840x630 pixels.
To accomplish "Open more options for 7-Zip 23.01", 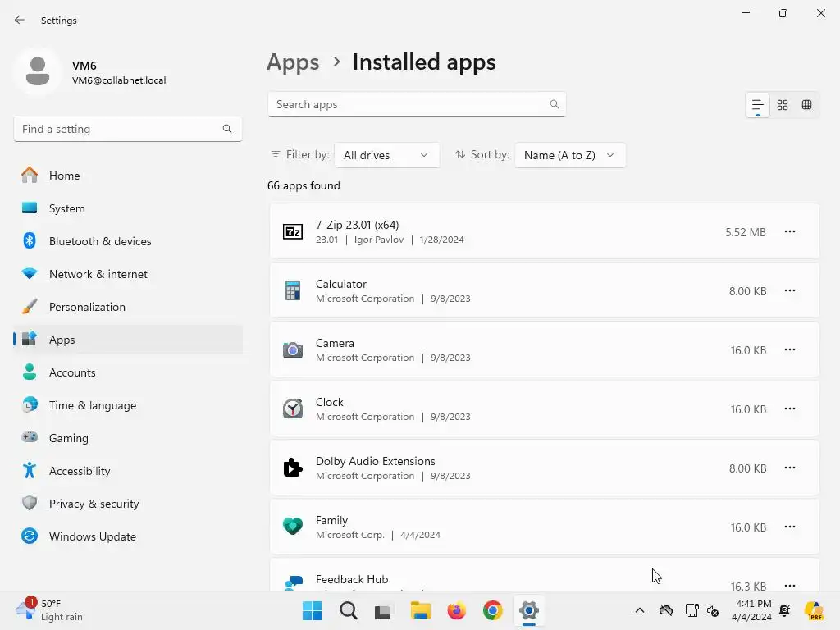I will click(x=789, y=232).
